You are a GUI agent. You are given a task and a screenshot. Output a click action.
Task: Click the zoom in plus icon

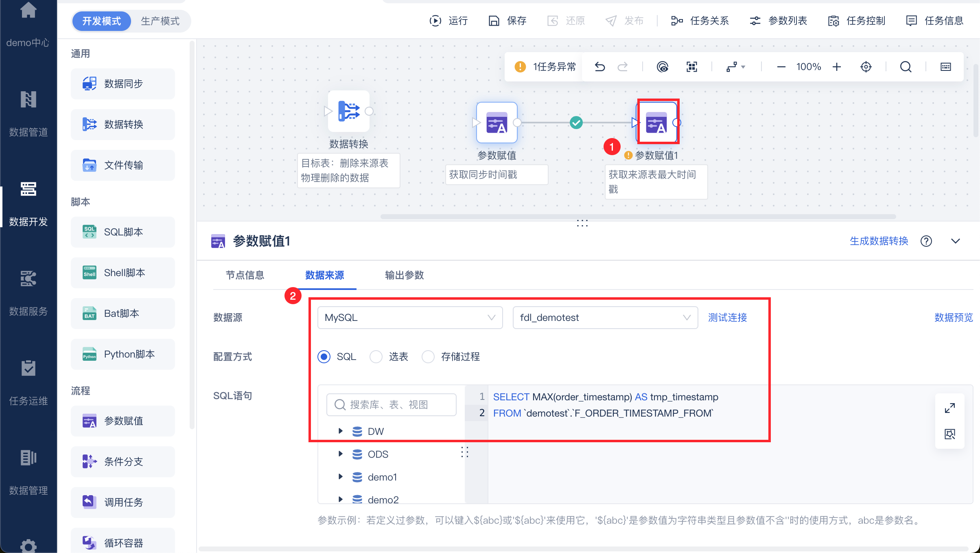837,67
